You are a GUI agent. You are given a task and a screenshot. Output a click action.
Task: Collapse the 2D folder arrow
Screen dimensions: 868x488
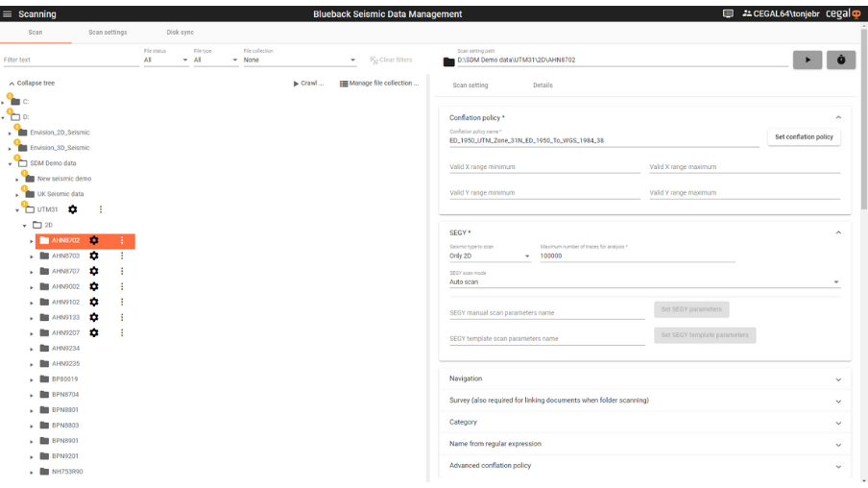[24, 226]
